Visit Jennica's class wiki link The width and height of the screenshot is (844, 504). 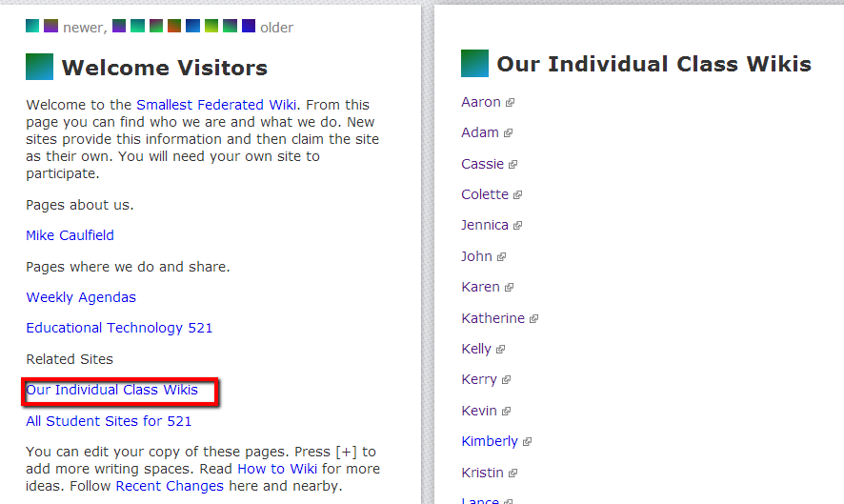pos(484,226)
